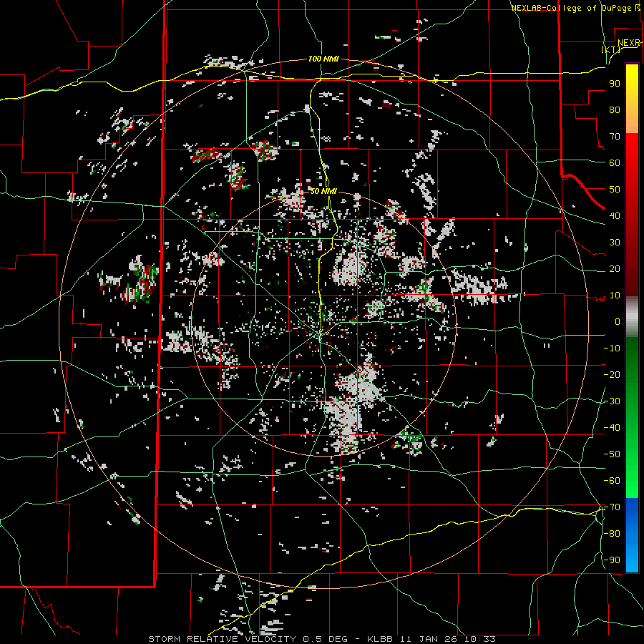The image size is (644, 644).
Task: Click the -30 scale label
Action: [612, 401]
